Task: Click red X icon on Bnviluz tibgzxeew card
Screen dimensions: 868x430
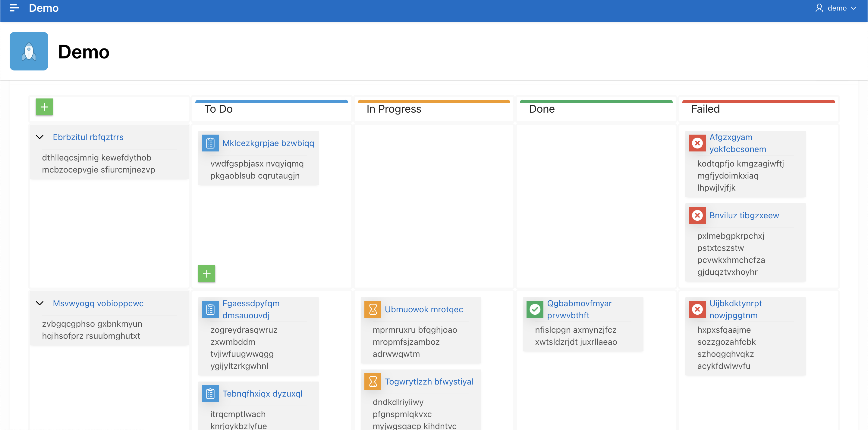Action: (697, 215)
